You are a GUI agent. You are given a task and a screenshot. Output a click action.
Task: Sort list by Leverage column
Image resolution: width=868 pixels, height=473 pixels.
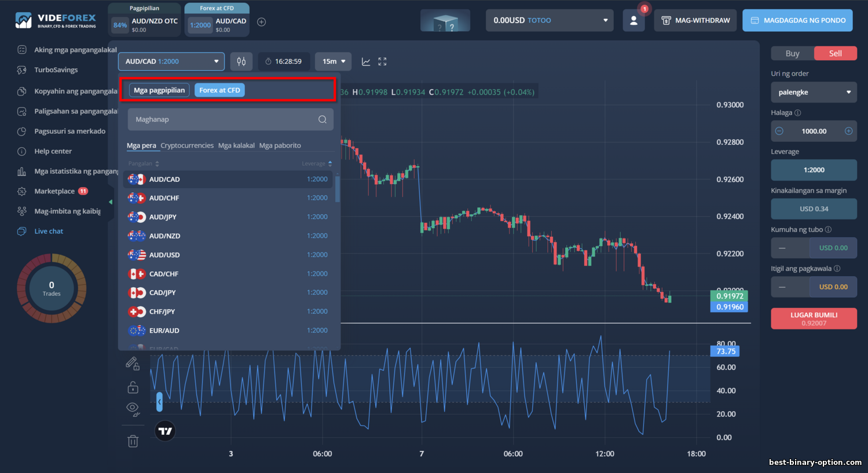(317, 164)
